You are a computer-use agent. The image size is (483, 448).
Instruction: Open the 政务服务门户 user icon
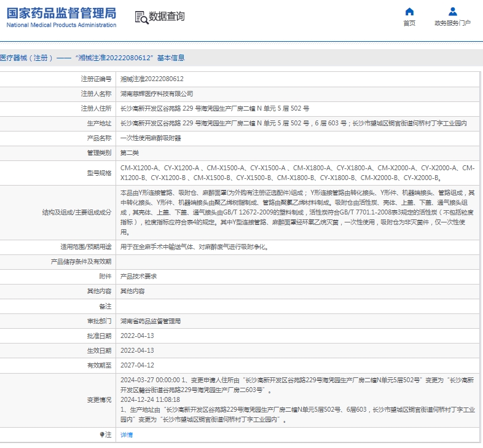pos(452,12)
